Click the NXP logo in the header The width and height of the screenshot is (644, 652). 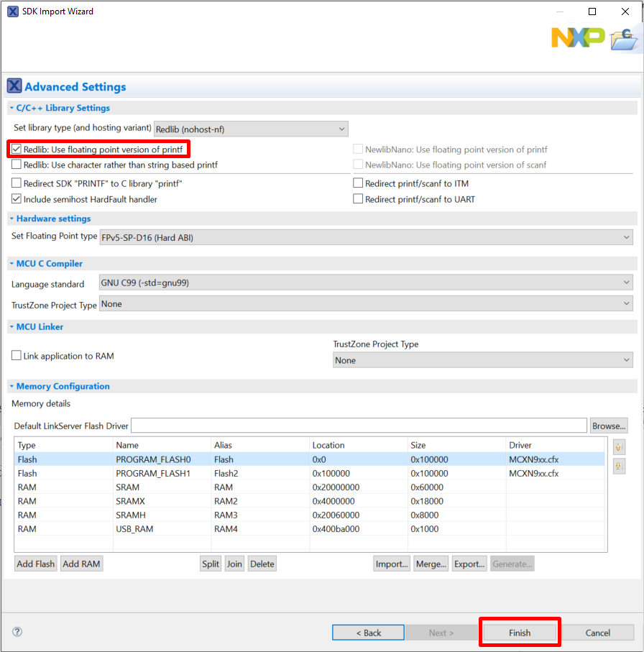pos(577,37)
